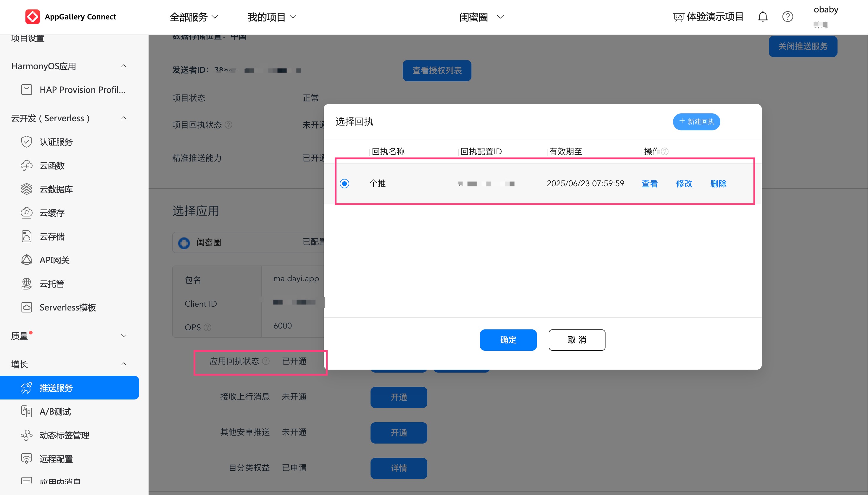Open 认证服务 shield icon in sidebar
The width and height of the screenshot is (868, 495).
tap(27, 142)
